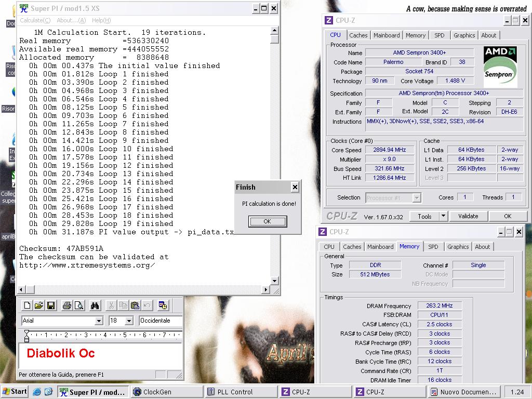This screenshot has width=532, height=399.
Task: Open the font size 18 dropdown
Action: point(129,321)
